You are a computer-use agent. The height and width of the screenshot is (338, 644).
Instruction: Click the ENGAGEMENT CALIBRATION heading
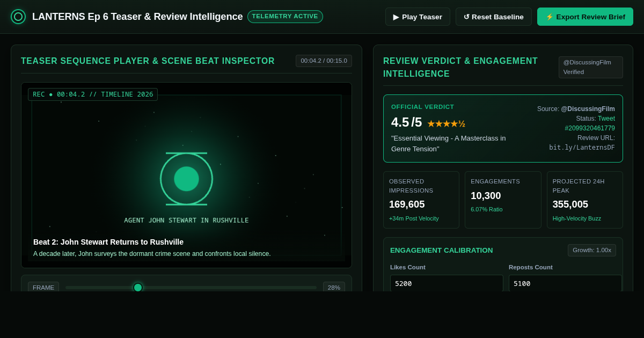442,250
